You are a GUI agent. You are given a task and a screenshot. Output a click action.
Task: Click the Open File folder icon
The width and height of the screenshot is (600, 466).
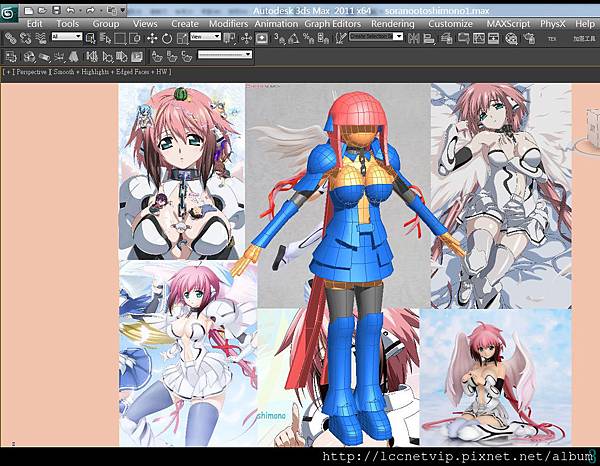pos(42,11)
